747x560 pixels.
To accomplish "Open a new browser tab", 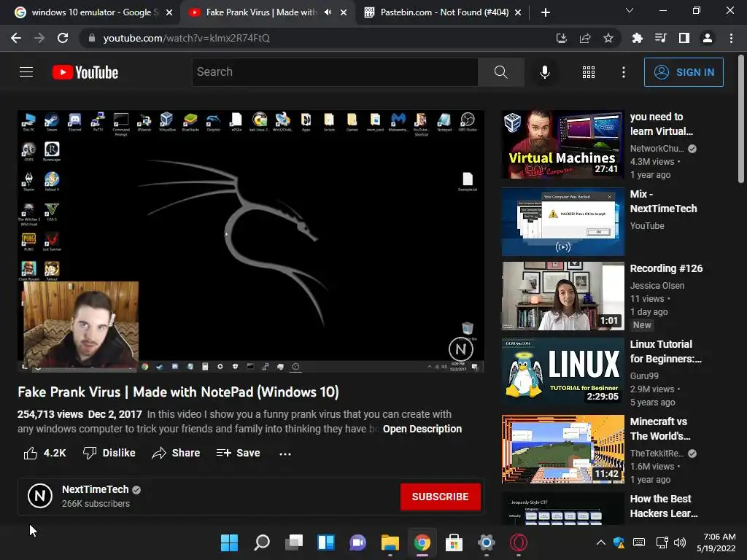I will pyautogui.click(x=546, y=12).
